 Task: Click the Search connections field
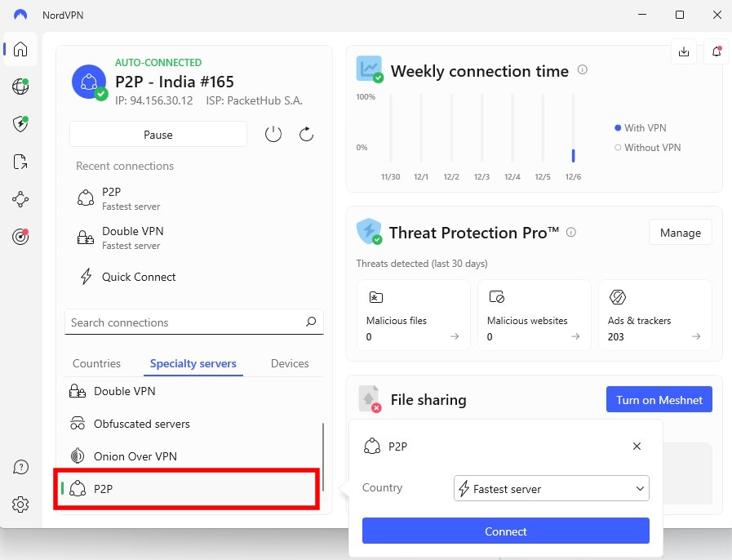193,322
